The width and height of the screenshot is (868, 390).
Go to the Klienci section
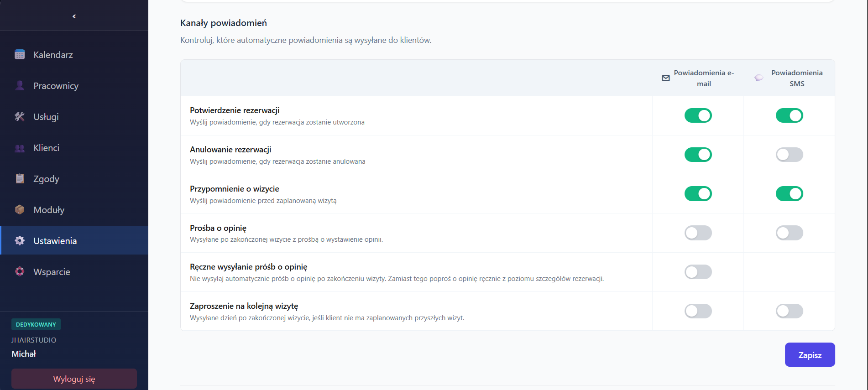pos(46,148)
